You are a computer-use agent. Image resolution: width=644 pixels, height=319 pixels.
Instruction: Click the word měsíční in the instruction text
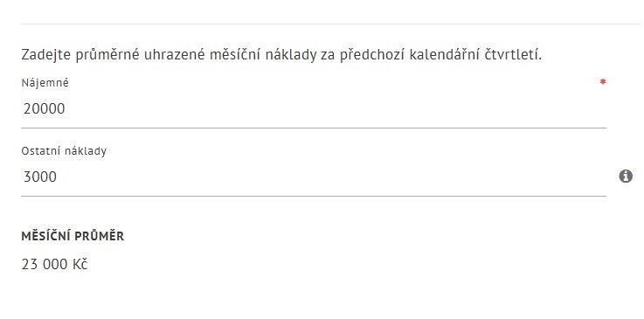click(235, 54)
